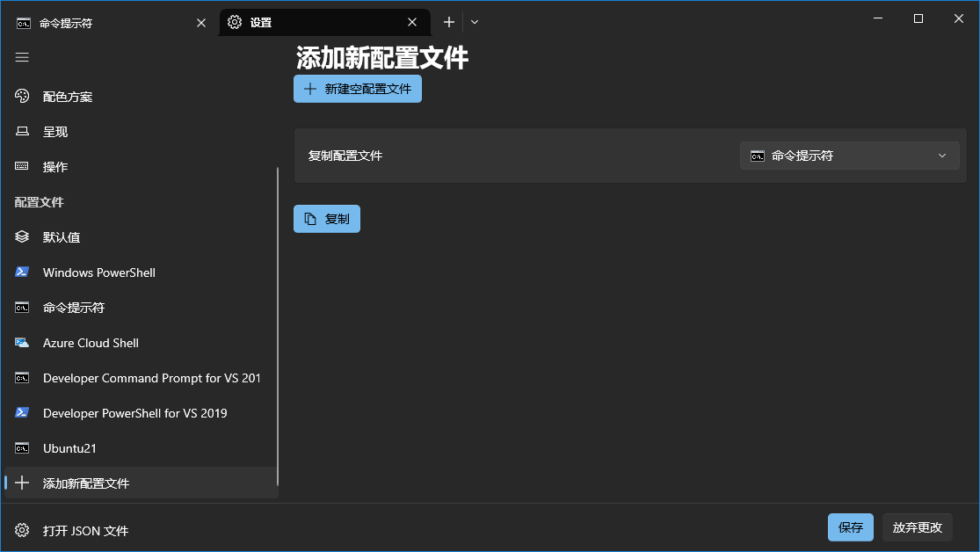Click the plus icon beside 添加新配置文件
This screenshot has height=552, width=980.
click(22, 483)
